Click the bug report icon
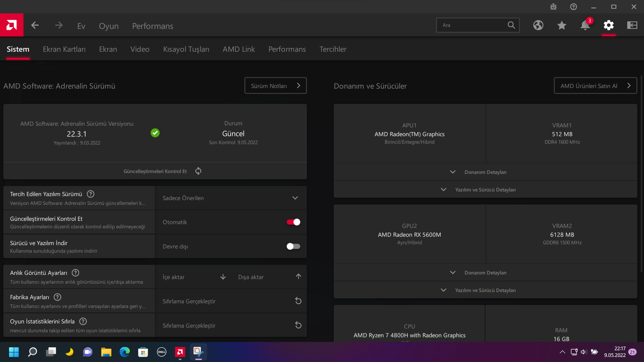This screenshot has height=362, width=644. point(553,7)
